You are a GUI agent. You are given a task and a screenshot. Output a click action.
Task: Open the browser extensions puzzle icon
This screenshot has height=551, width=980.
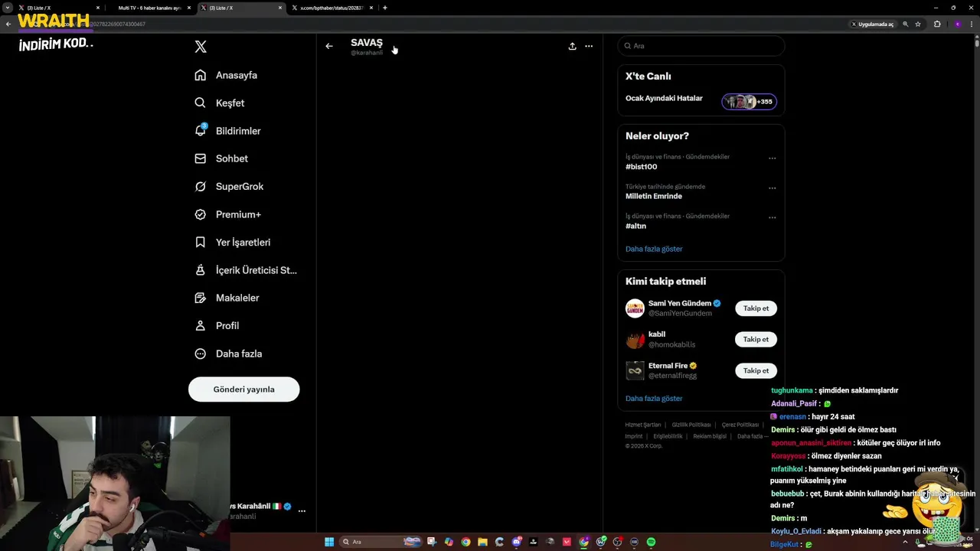(x=937, y=24)
